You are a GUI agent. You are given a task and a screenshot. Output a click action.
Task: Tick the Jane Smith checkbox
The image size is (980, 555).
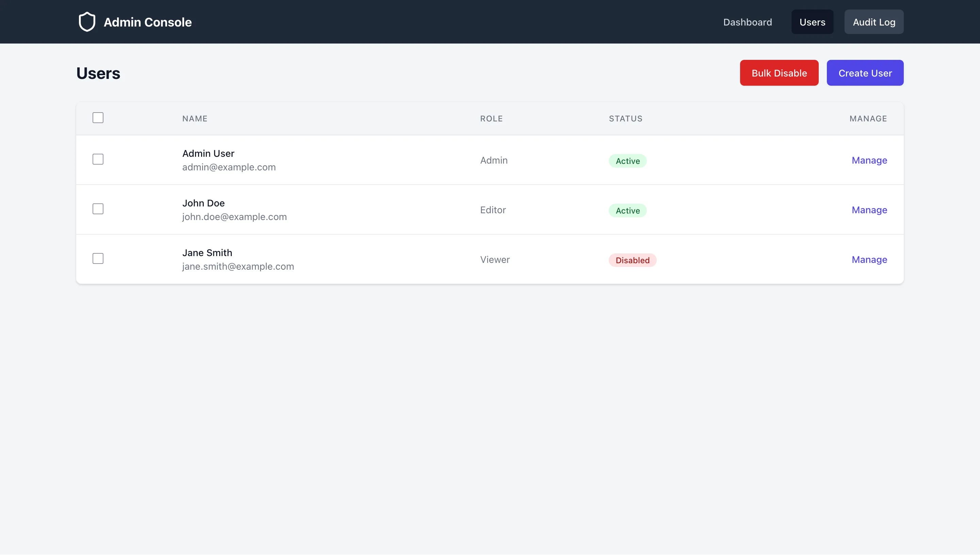(x=98, y=258)
